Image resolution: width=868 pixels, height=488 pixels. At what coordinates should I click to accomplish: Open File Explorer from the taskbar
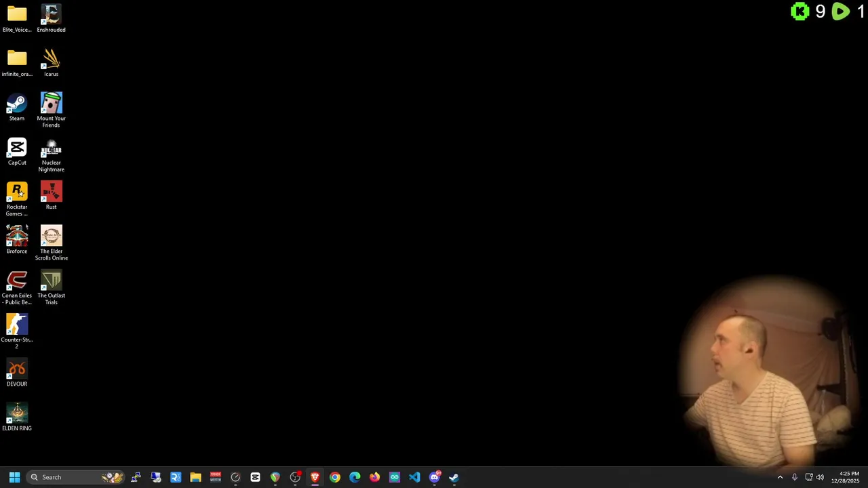195,477
